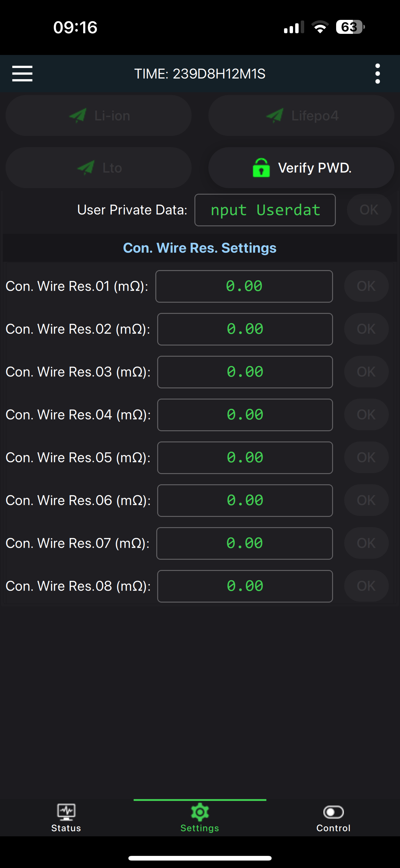Edit the Con. Wire Res.08 value
Image resolution: width=400 pixels, height=868 pixels.
tap(245, 586)
